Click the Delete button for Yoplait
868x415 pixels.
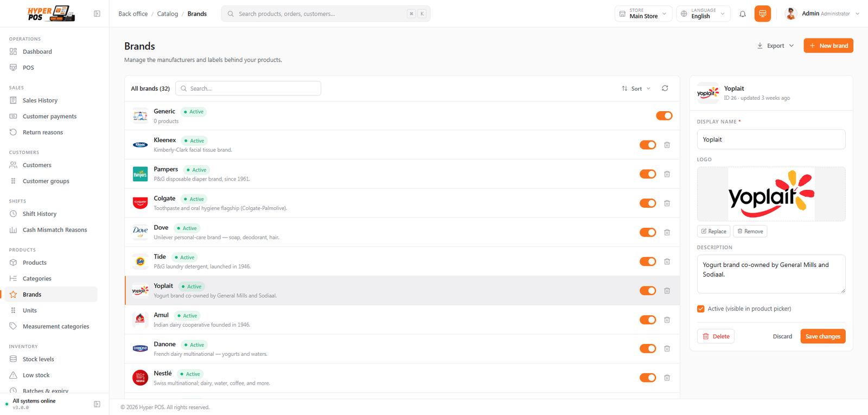[x=716, y=336]
